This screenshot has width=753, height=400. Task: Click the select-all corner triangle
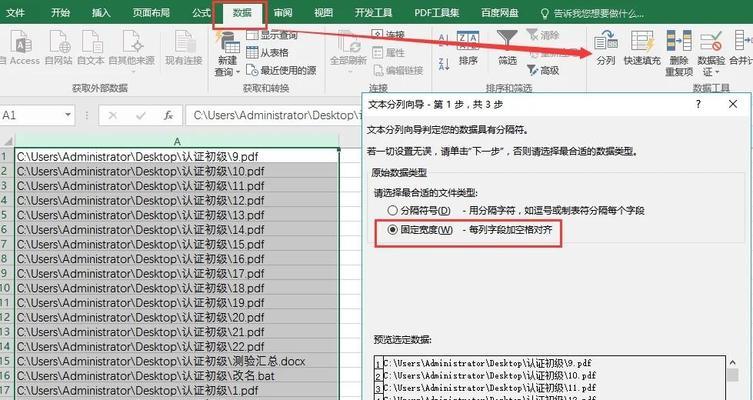pyautogui.click(x=7, y=141)
